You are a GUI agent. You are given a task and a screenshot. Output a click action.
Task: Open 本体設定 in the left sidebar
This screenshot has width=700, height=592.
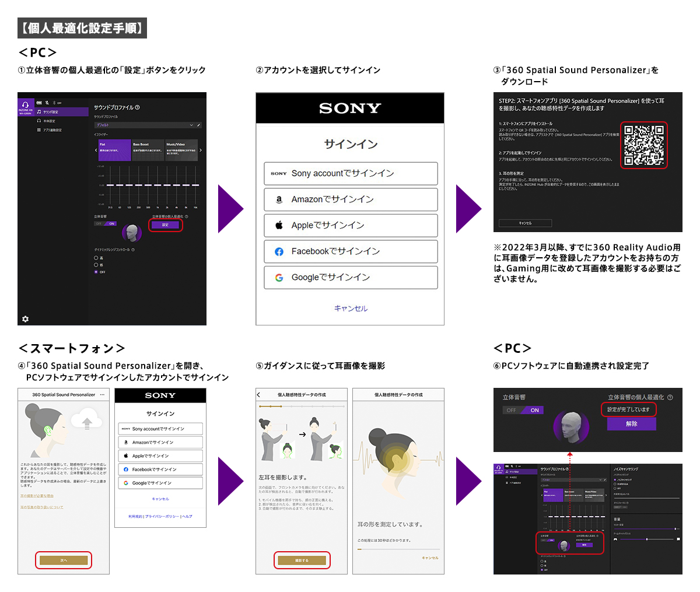pyautogui.click(x=49, y=121)
